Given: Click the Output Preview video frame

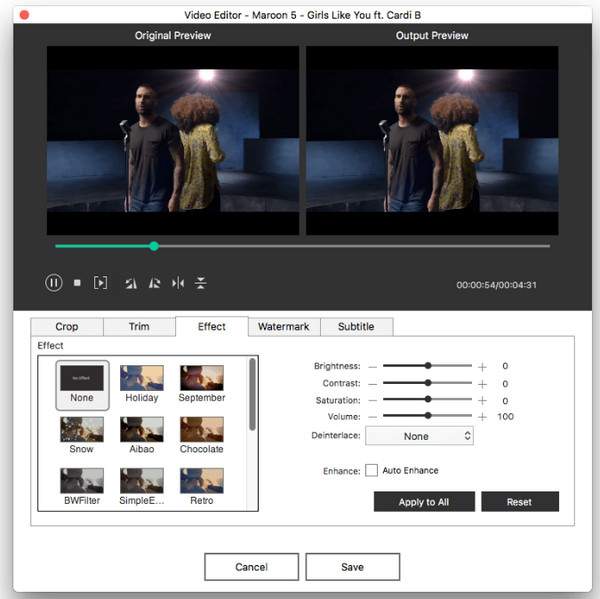Looking at the screenshot, I should tap(432, 140).
